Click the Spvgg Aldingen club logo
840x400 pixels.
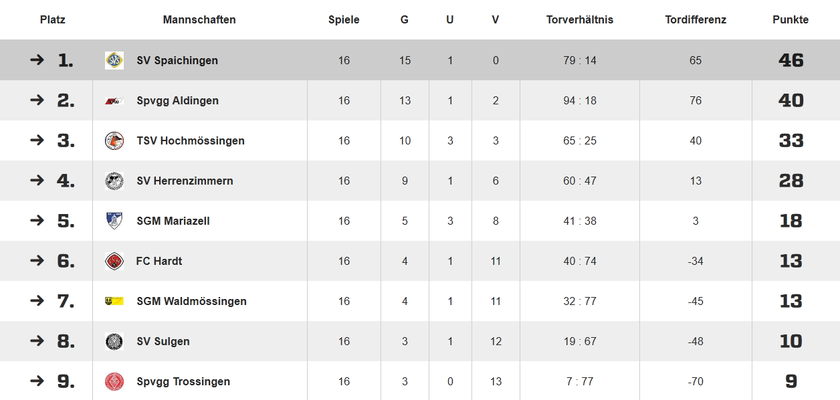tap(114, 101)
